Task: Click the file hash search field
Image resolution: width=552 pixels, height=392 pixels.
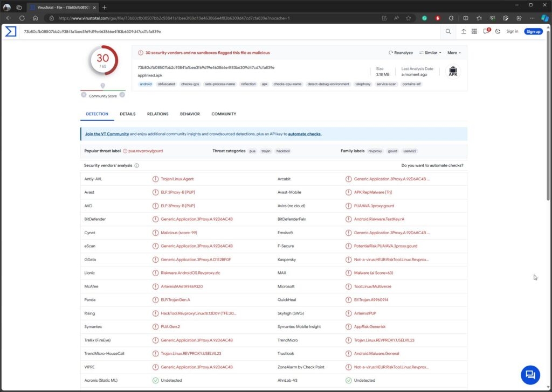Action: 229,31
